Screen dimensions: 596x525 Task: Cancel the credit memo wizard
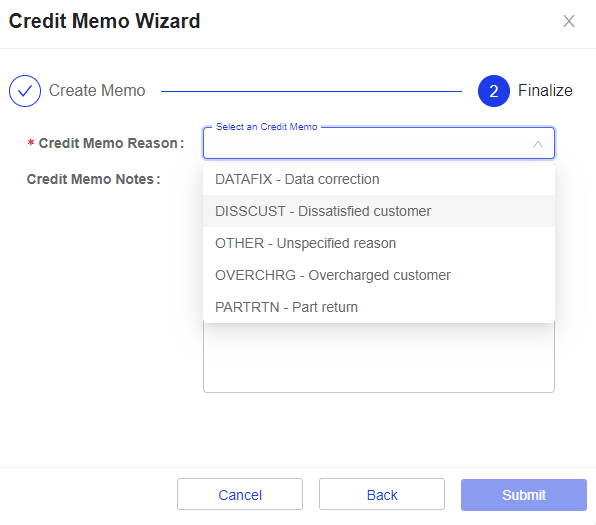240,494
